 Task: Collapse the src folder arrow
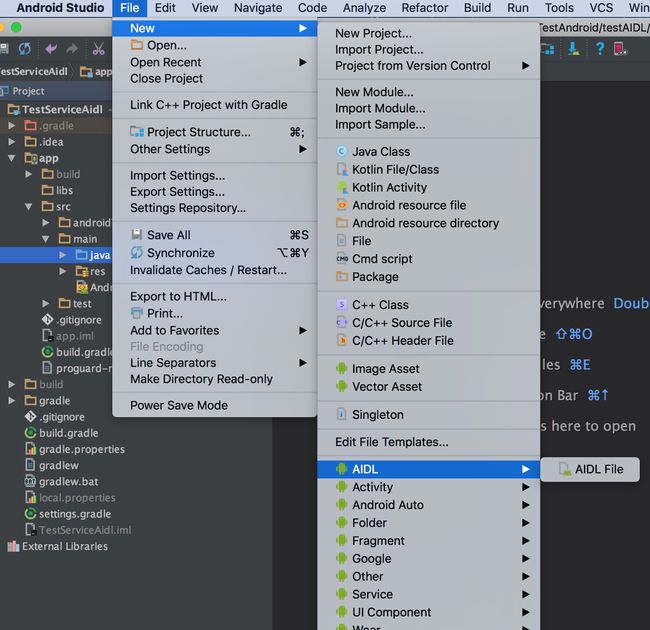[28, 206]
